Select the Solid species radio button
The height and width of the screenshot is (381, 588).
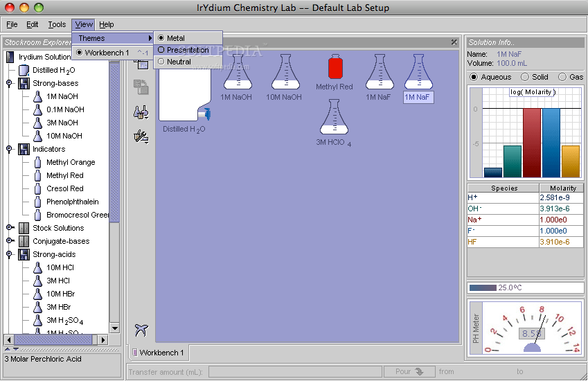click(525, 77)
